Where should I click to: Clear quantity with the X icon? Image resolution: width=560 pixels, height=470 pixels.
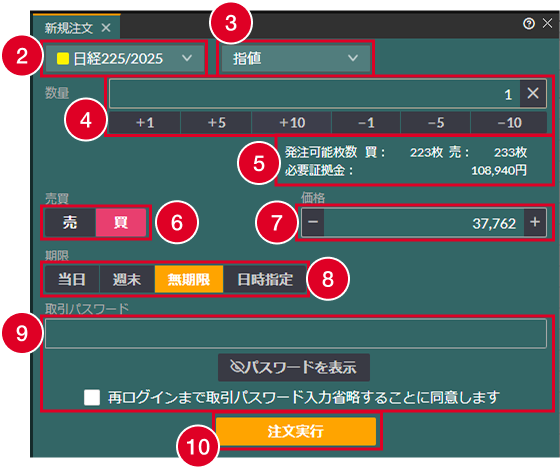533,94
